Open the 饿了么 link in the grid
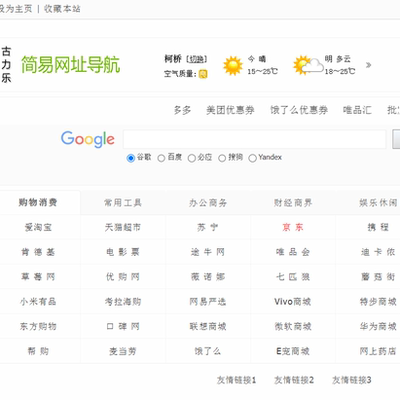 pos(208,351)
